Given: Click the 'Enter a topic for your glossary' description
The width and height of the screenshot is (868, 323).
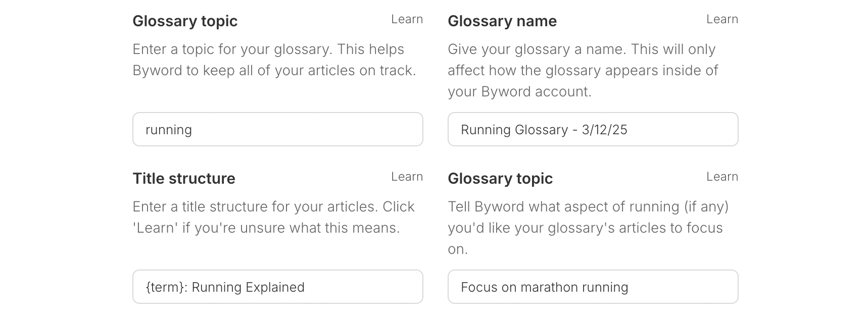Looking at the screenshot, I should click(274, 60).
